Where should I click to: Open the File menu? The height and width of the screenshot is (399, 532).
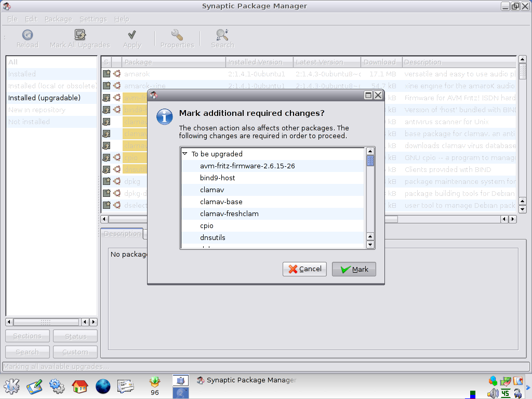[x=12, y=19]
